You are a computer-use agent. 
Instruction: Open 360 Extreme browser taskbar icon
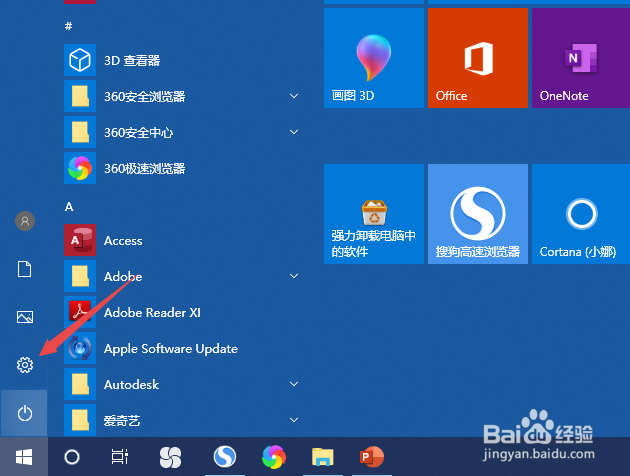point(274,457)
